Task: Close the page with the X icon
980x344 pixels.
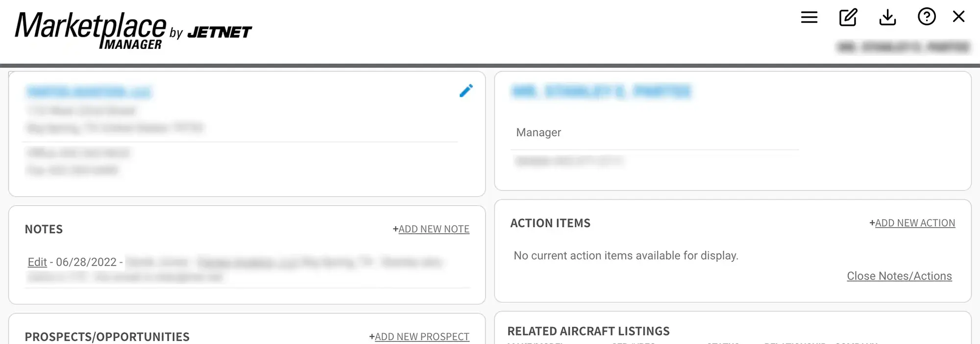Action: coord(958,17)
